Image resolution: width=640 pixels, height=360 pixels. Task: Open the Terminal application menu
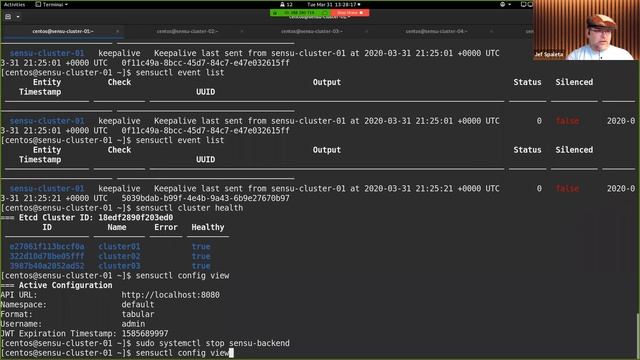point(52,4)
